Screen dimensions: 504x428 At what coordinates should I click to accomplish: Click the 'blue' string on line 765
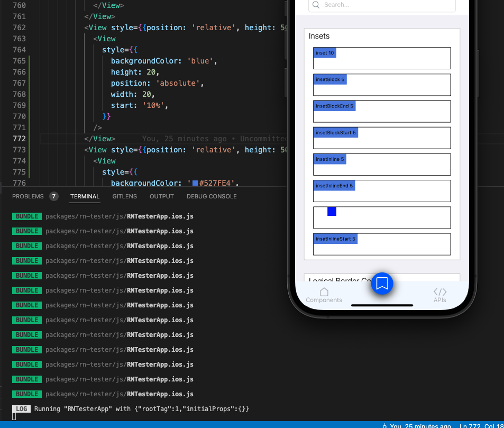200,61
